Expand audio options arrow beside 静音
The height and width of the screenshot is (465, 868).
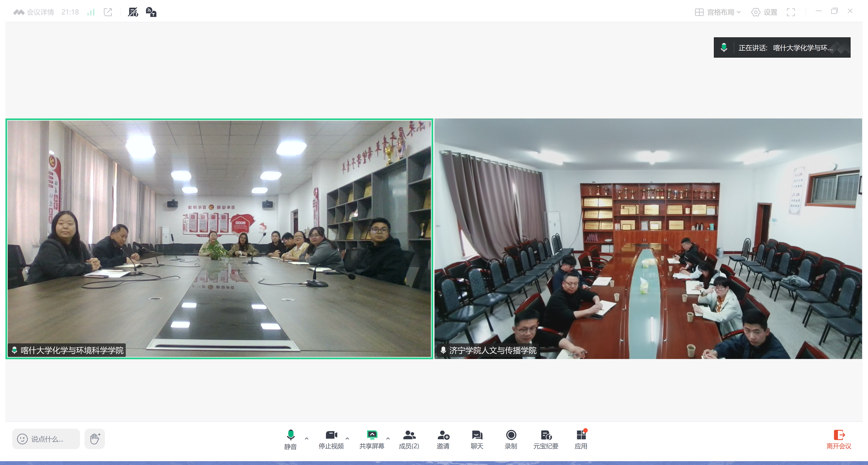(x=306, y=438)
